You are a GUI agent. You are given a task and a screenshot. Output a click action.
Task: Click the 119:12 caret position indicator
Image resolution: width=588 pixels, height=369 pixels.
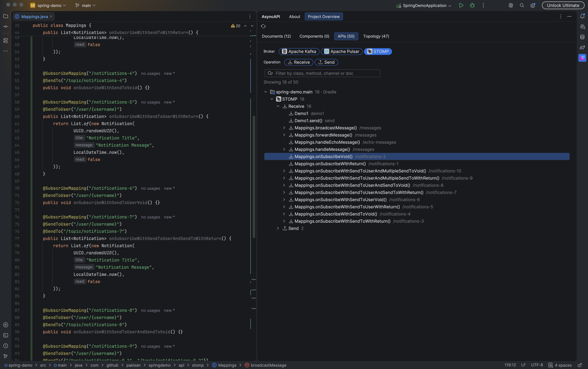point(510,365)
